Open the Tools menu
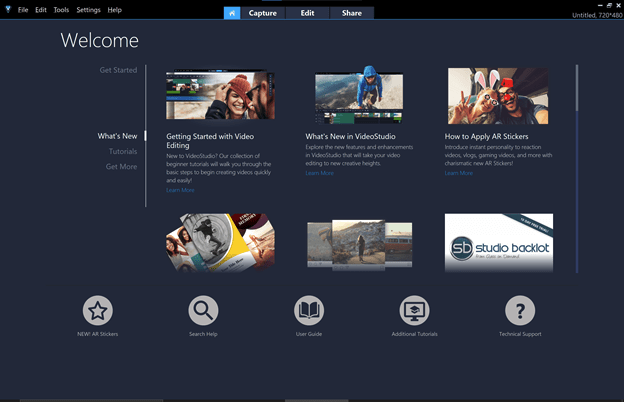Image resolution: width=624 pixels, height=402 pixels. coord(61,10)
